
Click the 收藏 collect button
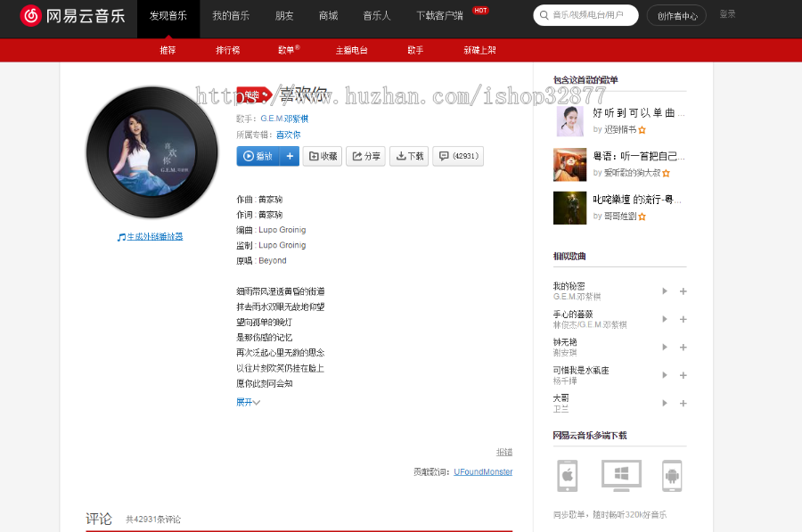pos(323,156)
